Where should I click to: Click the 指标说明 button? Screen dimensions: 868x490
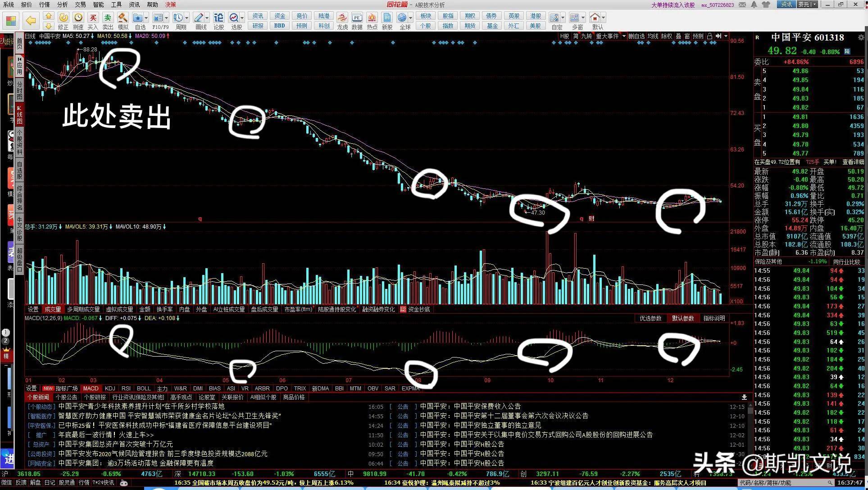(714, 318)
